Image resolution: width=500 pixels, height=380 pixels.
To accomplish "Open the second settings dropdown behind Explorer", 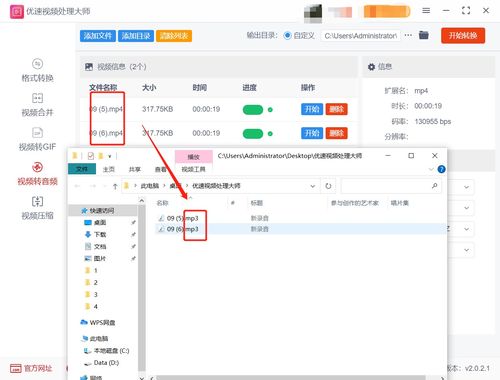I will pos(466,208).
